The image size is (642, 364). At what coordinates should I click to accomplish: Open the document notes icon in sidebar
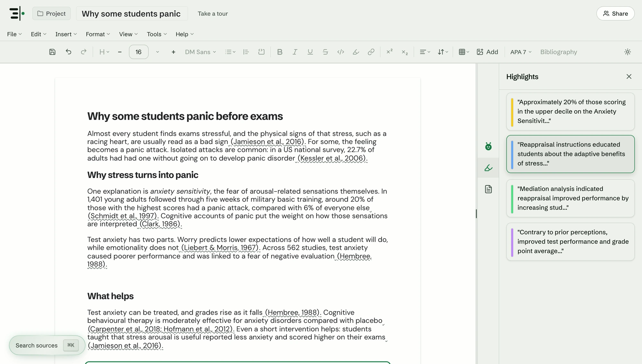click(x=488, y=189)
